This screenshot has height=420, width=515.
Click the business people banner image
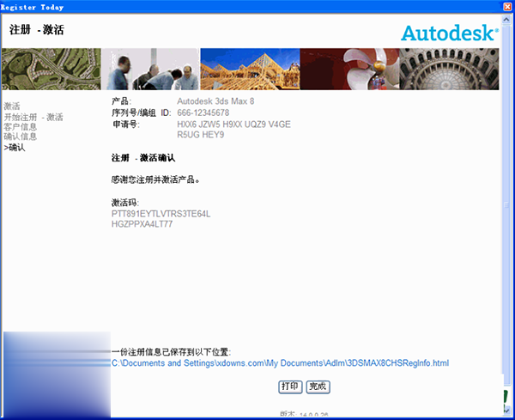point(150,69)
